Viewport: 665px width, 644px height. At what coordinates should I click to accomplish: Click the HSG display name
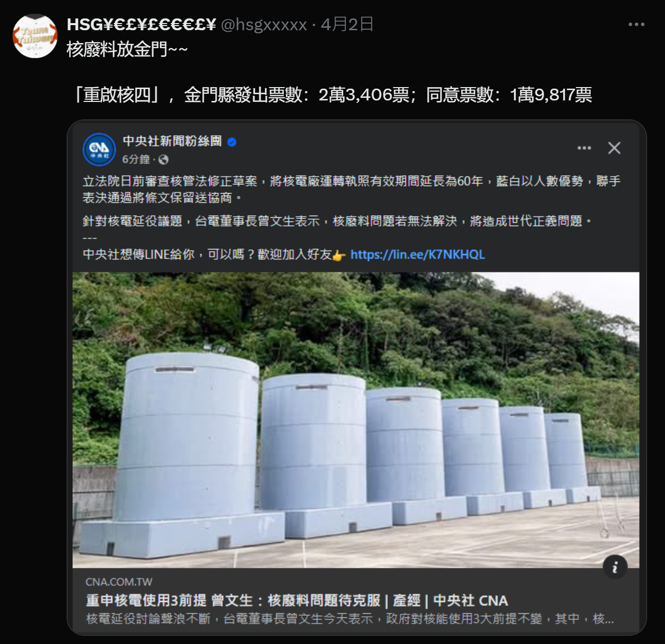click(x=141, y=25)
